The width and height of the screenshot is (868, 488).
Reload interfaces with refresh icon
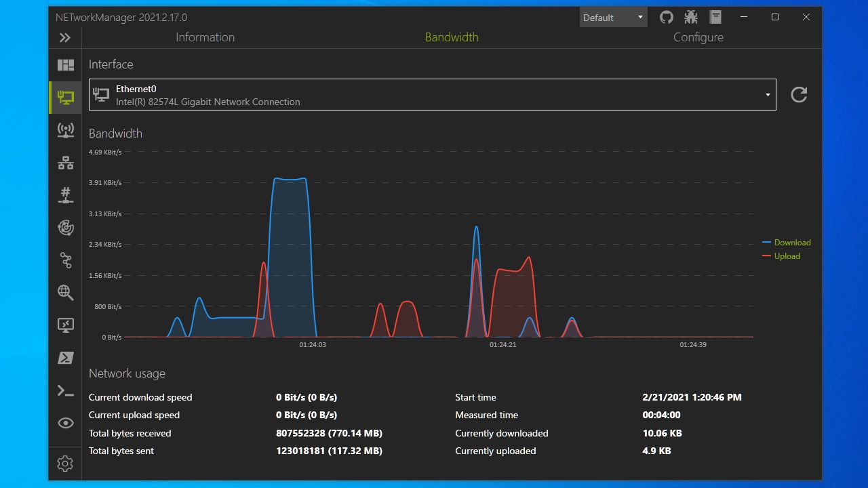pos(799,95)
